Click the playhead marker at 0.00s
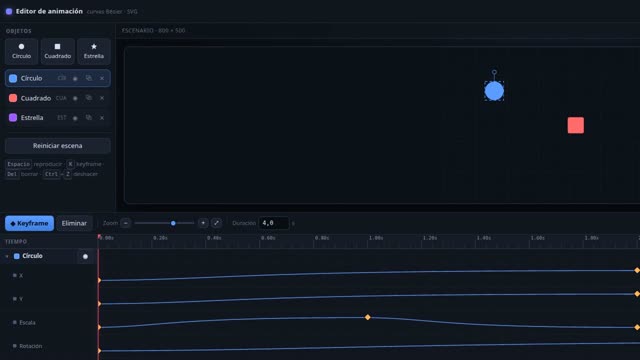Viewport: 640px width, 360px height. tap(99, 237)
